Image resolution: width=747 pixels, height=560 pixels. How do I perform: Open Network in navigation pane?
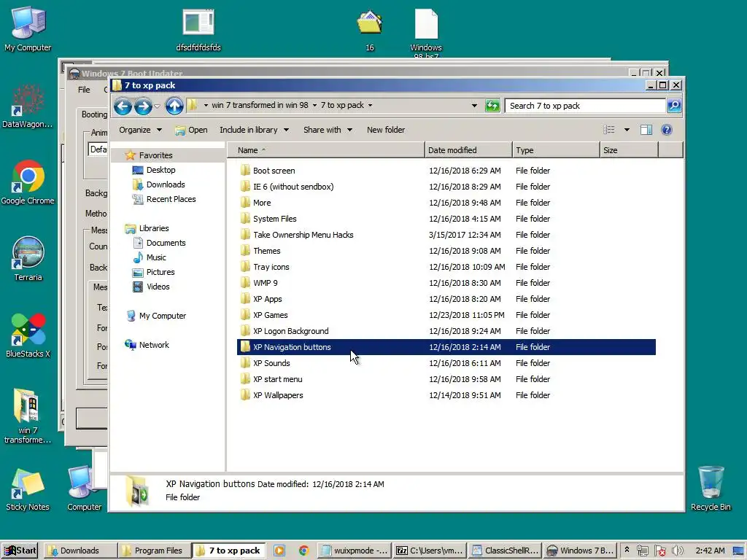(153, 345)
